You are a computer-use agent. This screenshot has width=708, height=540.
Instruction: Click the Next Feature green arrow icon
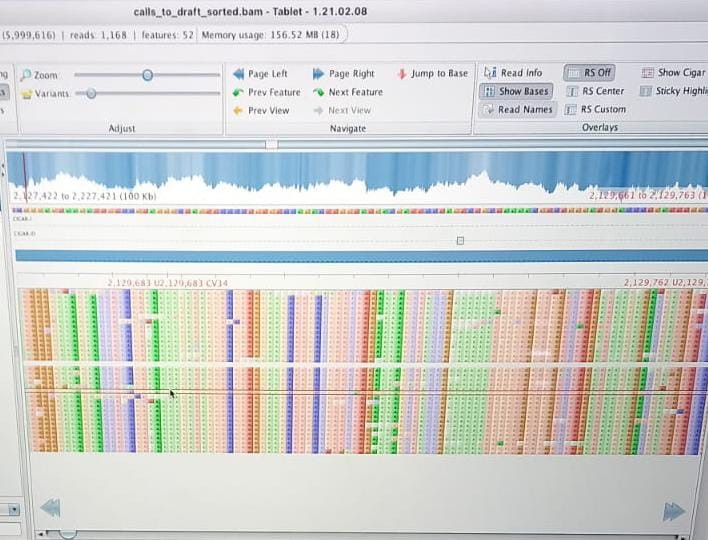pyautogui.click(x=319, y=92)
